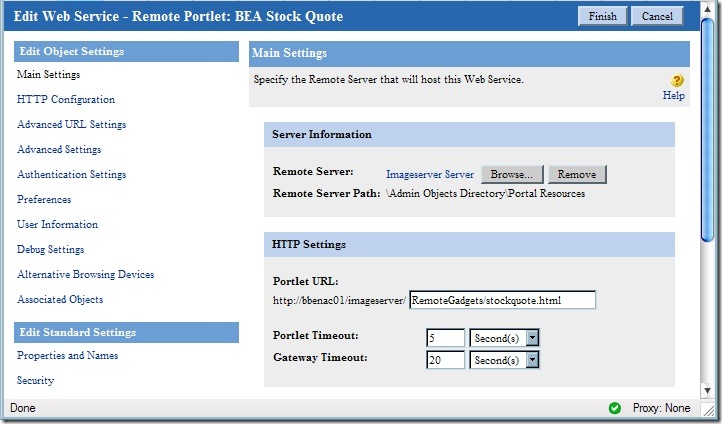Select Authentication Settings in sidebar
The height and width of the screenshot is (424, 722).
coord(71,175)
